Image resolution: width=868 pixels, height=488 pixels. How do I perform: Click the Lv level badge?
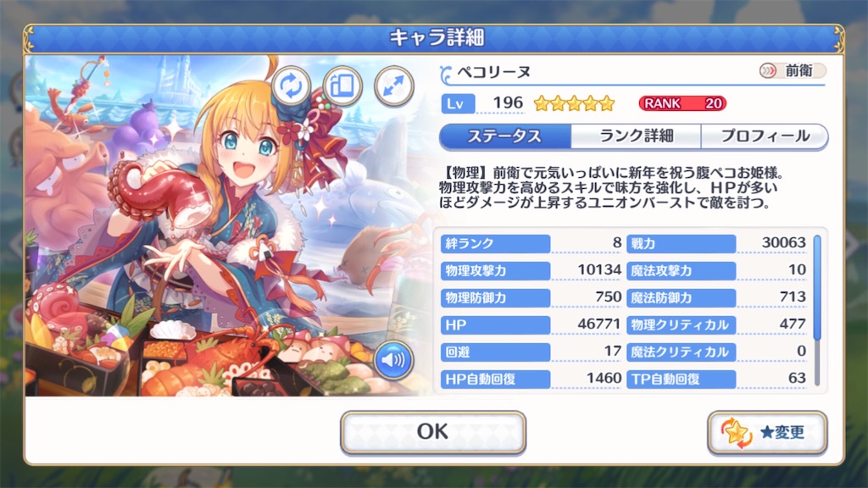click(458, 104)
